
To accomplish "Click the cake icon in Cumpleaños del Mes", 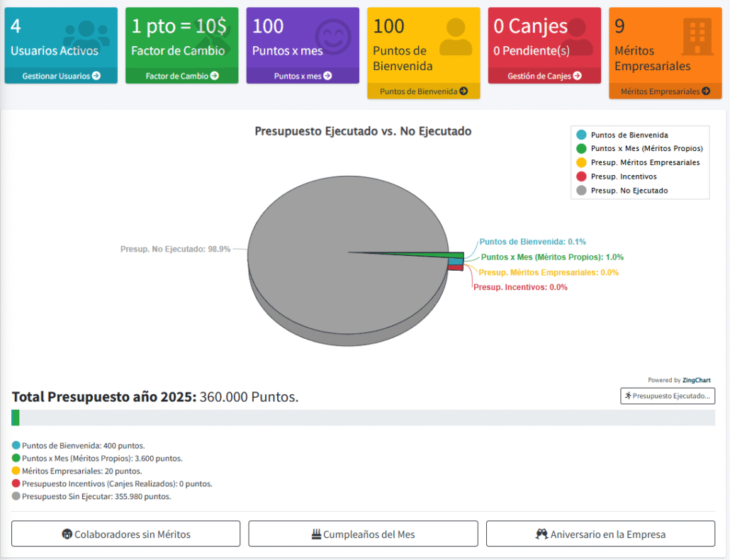I will tap(316, 534).
